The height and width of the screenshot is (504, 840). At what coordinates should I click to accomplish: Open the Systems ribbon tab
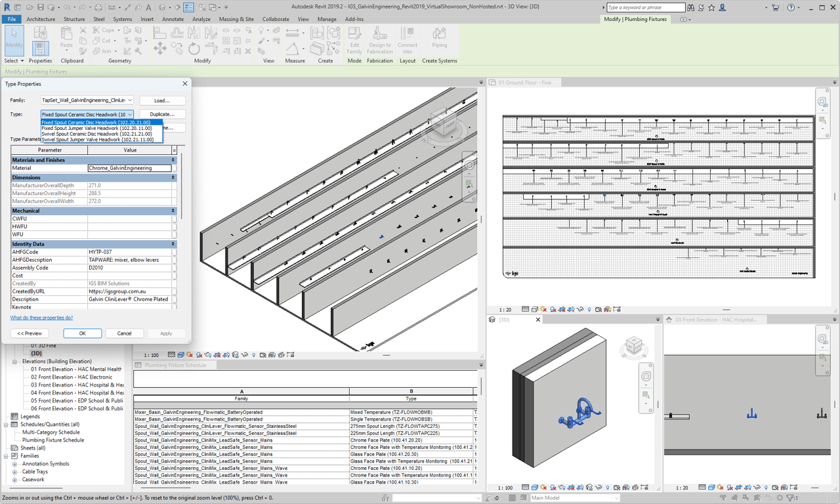tap(122, 19)
